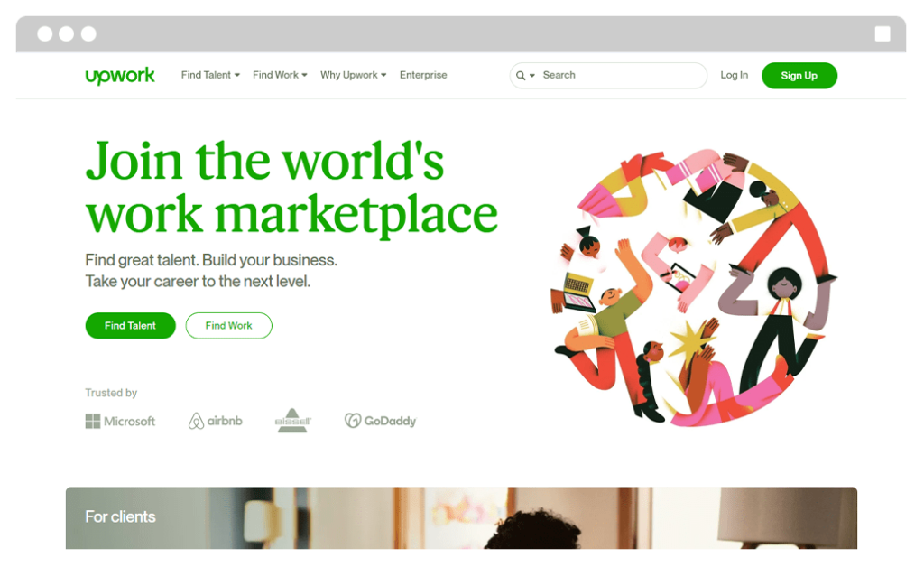Open the For clients banner image

tap(461, 518)
